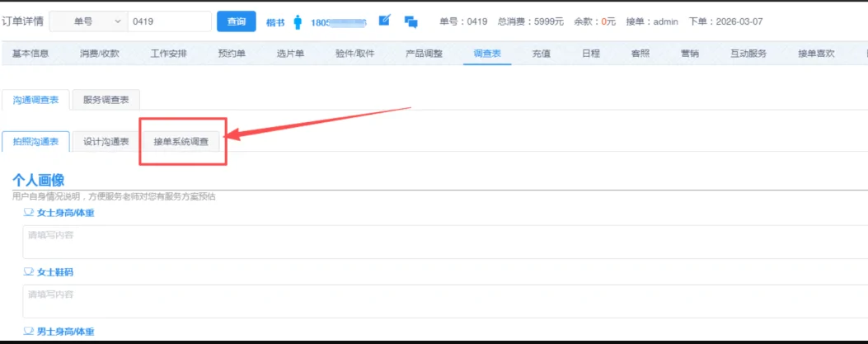Image resolution: width=868 pixels, height=344 pixels.
Task: Open the chat bubbles icon
Action: point(411,22)
